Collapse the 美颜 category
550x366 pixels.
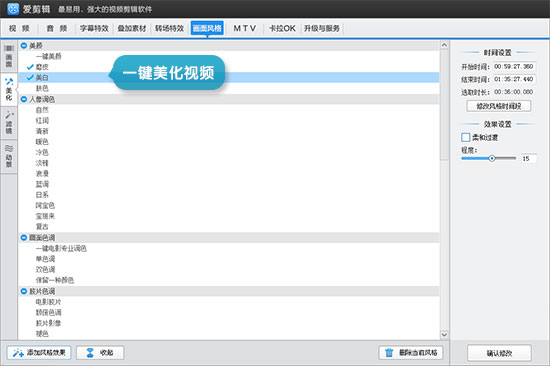24,46
